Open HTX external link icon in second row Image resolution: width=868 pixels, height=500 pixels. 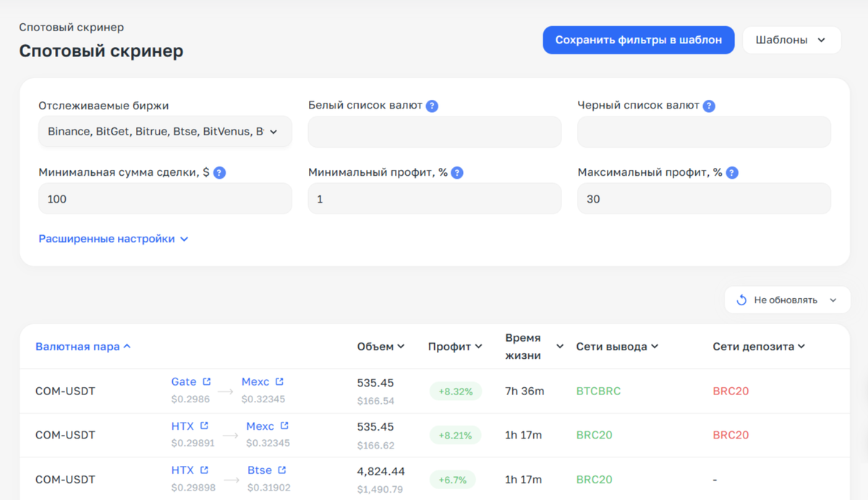coord(205,426)
